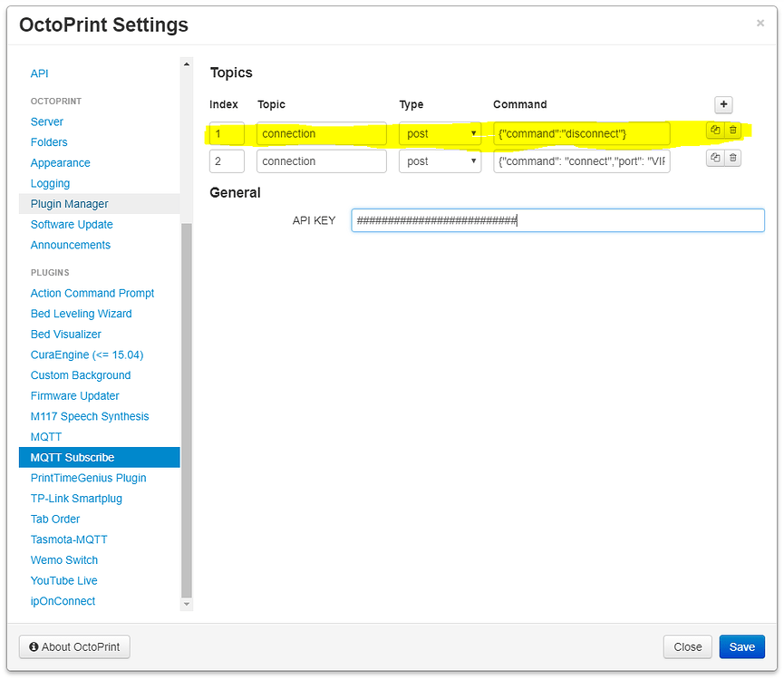Close settings using the Close button

[687, 646]
